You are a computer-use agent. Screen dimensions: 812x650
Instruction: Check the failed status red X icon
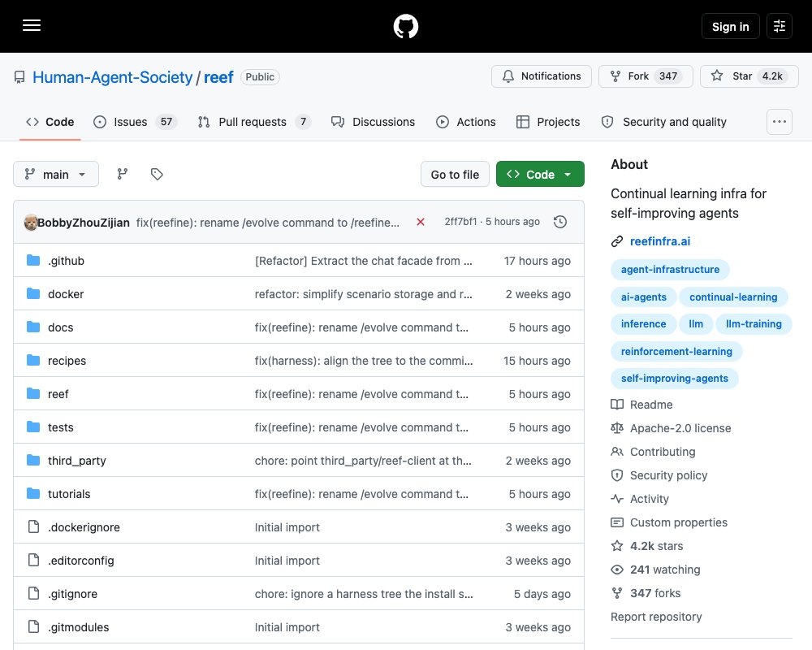click(x=421, y=222)
